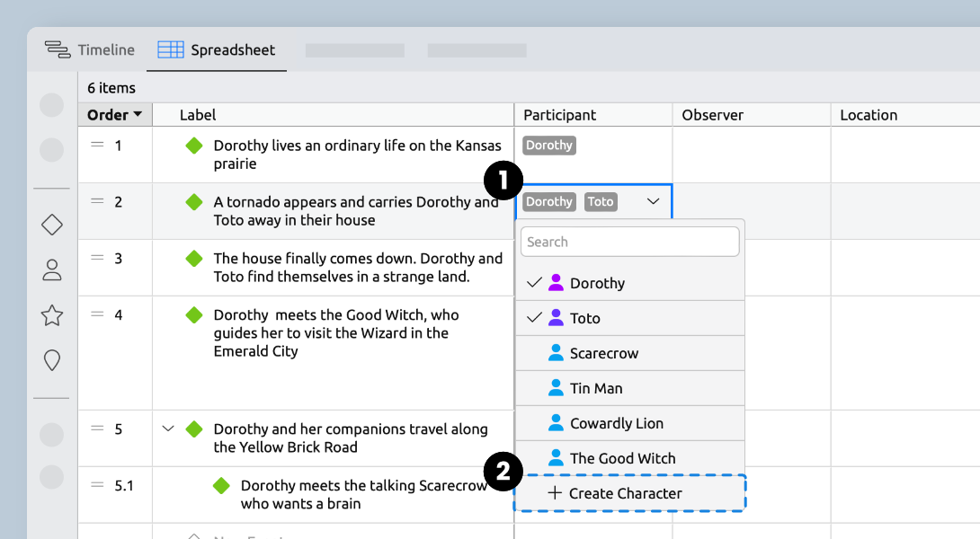980x539 pixels.
Task: Click the green diamond of event 2
Action: [x=194, y=202]
